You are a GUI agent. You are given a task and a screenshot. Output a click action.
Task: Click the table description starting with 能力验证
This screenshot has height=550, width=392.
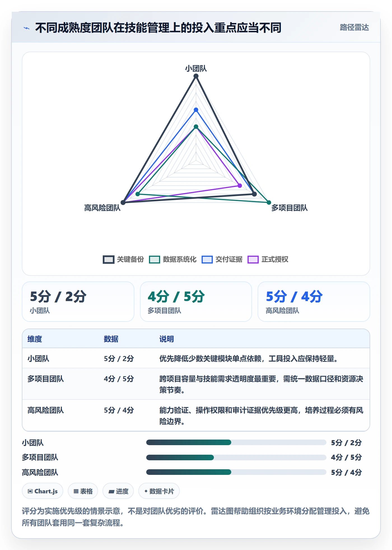click(261, 416)
